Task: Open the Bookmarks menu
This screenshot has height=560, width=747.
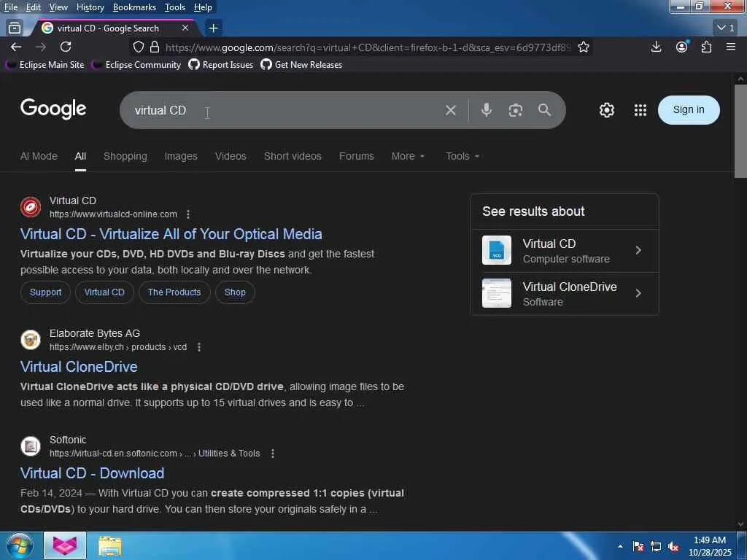Action: click(x=134, y=7)
